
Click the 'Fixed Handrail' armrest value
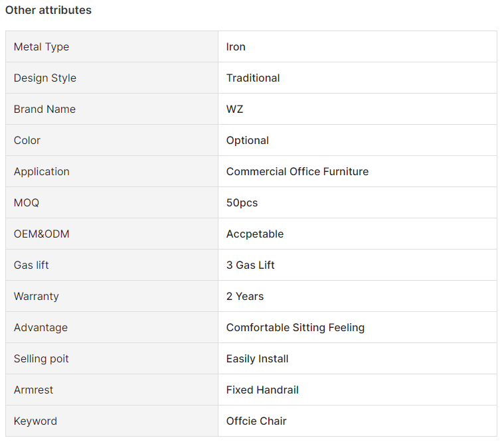(x=262, y=390)
